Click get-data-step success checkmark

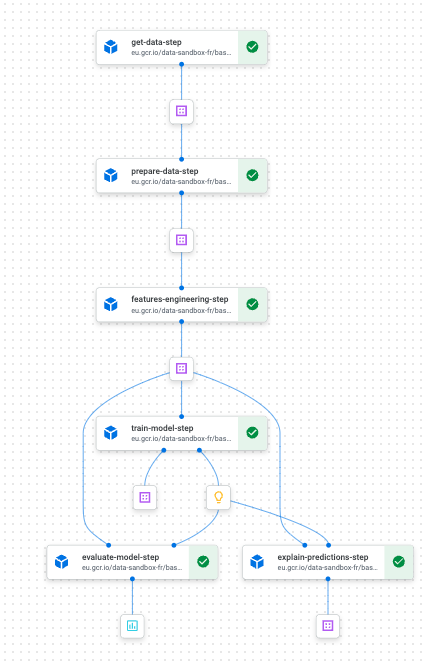pyautogui.click(x=252, y=47)
